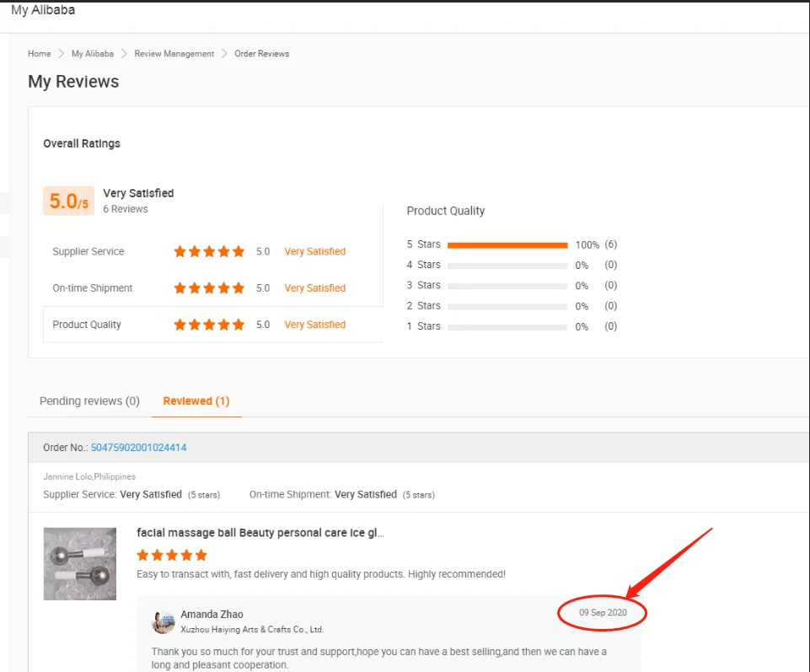810x672 pixels.
Task: Click the 4 Stars rating bar
Action: pos(507,266)
